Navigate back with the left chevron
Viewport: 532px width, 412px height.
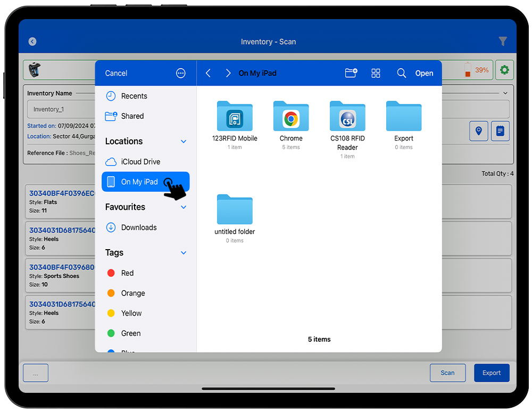click(208, 73)
